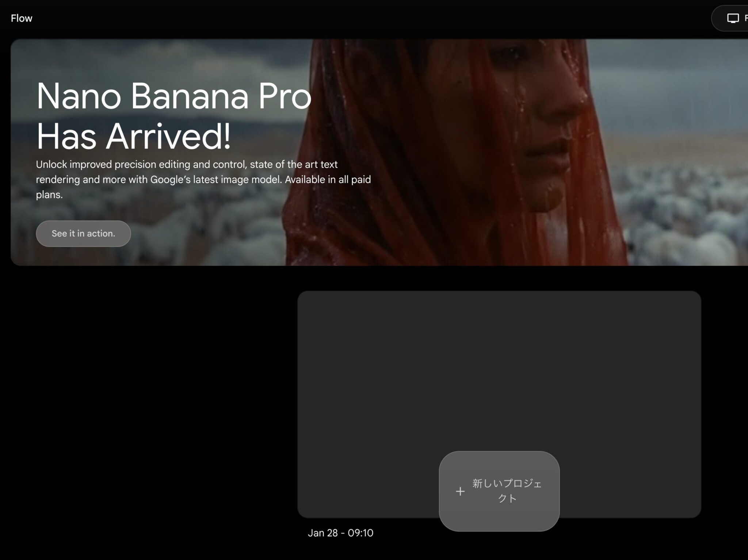Click the plus icon for new project
748x560 pixels.
(460, 491)
